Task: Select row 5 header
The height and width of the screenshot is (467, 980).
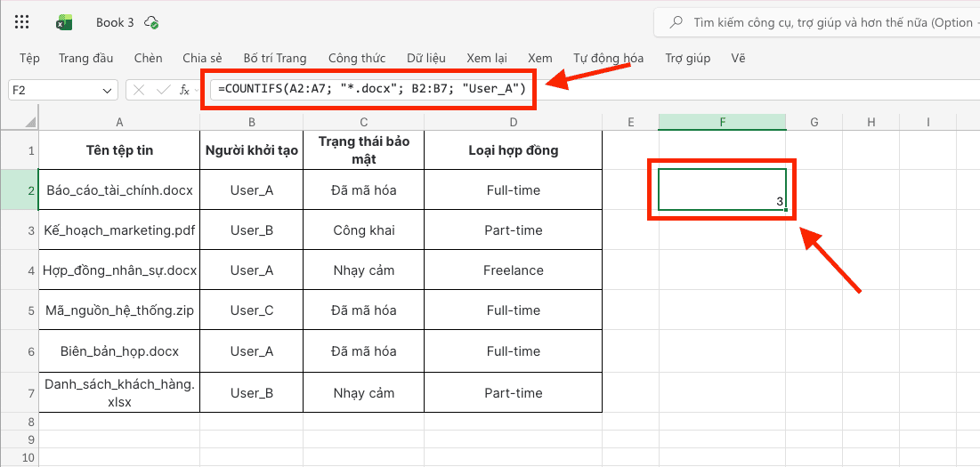Action: [19, 310]
